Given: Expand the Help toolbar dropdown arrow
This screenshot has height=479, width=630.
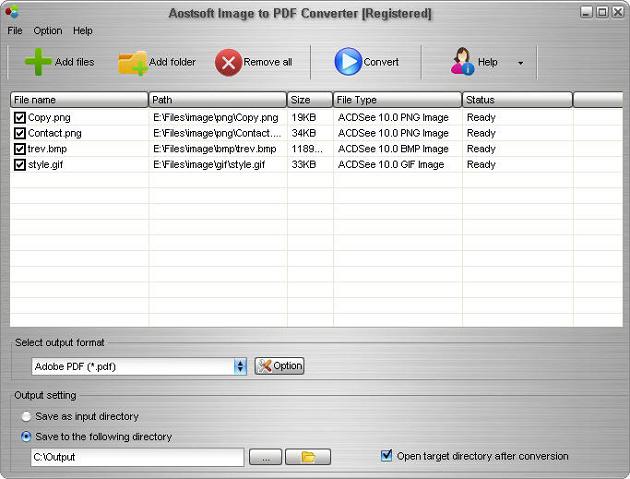Looking at the screenshot, I should coord(521,63).
